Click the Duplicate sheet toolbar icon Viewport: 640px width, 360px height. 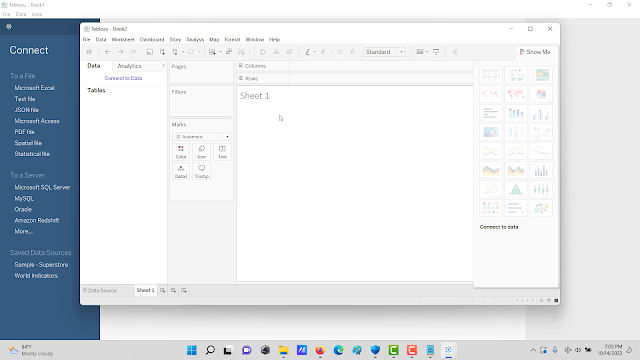coord(229,52)
